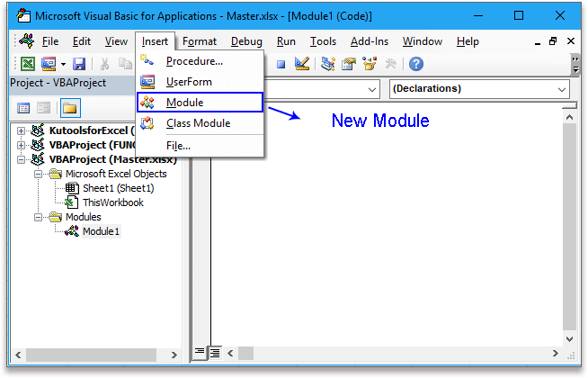This screenshot has height=378, width=588.
Task: Open the File menu
Action: pyautogui.click(x=50, y=41)
